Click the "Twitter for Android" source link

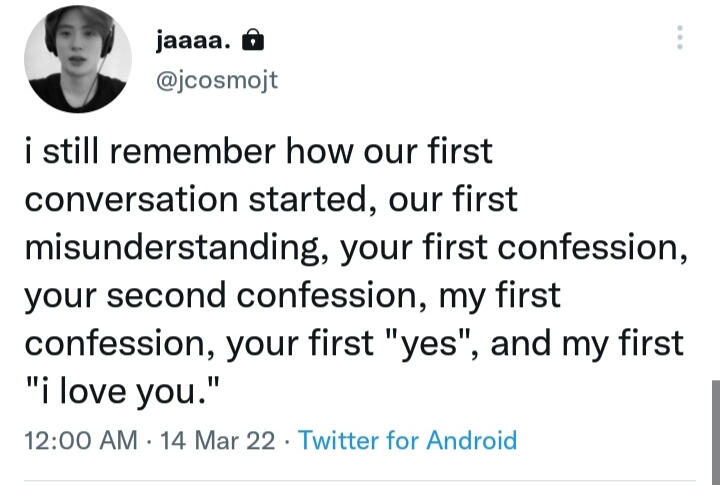pos(408,440)
